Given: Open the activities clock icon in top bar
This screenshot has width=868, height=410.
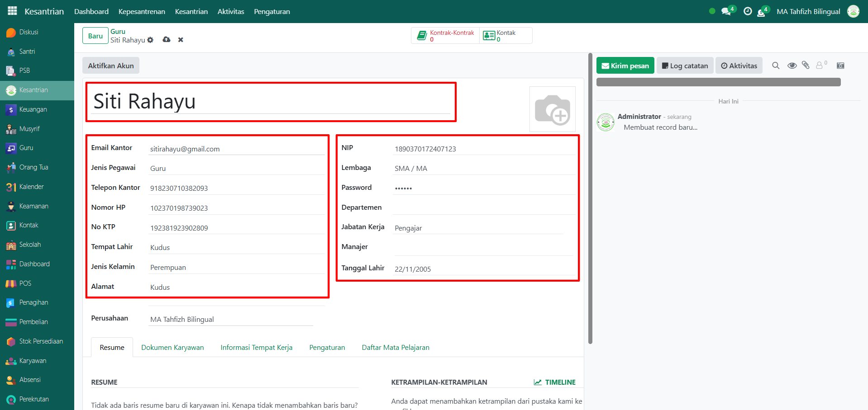Looking at the screenshot, I should 748,11.
